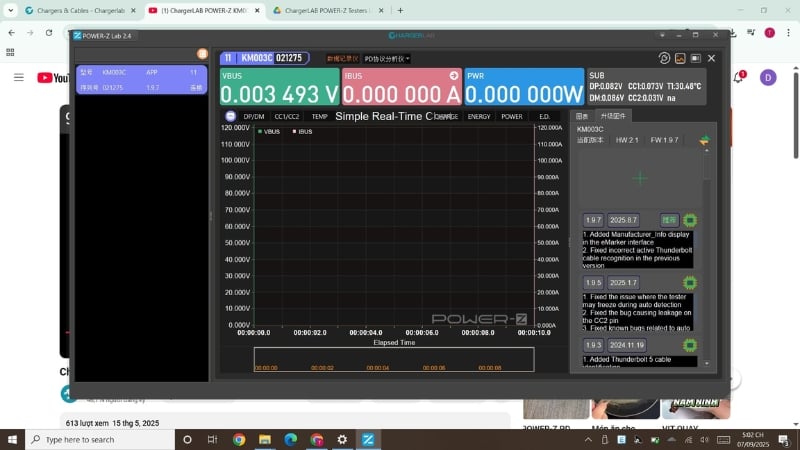This screenshot has height=450, width=800.
Task: Click the 1.9.7 version label
Action: 593,220
